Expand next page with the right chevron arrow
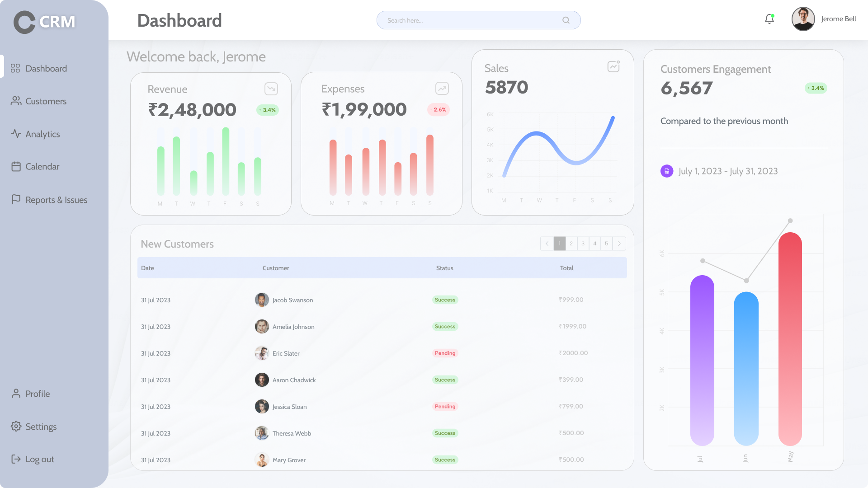 click(x=618, y=243)
